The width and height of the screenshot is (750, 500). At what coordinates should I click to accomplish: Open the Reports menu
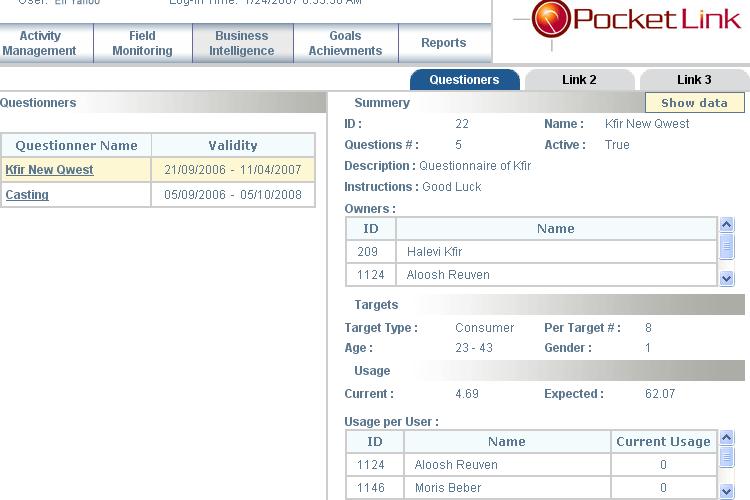(x=444, y=43)
